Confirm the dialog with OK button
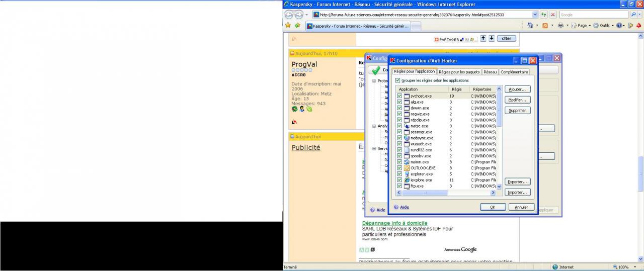 pos(493,207)
